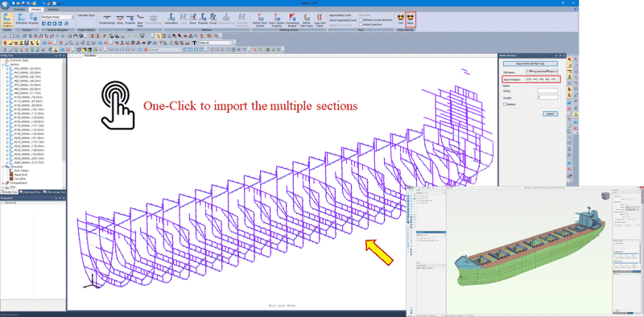Toggle the Linked Selection checkbox
644x317 pixels.
(x=361, y=24)
